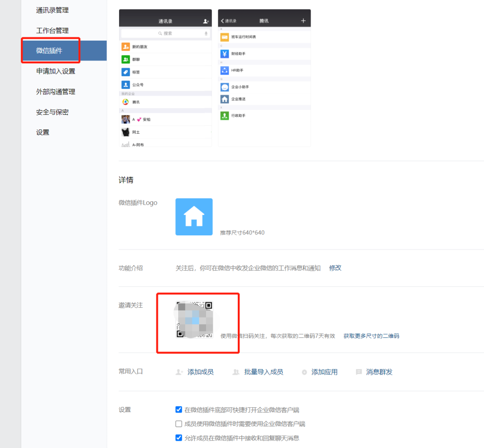Click 获取更多尺寸的二维码 link

pos(371,336)
